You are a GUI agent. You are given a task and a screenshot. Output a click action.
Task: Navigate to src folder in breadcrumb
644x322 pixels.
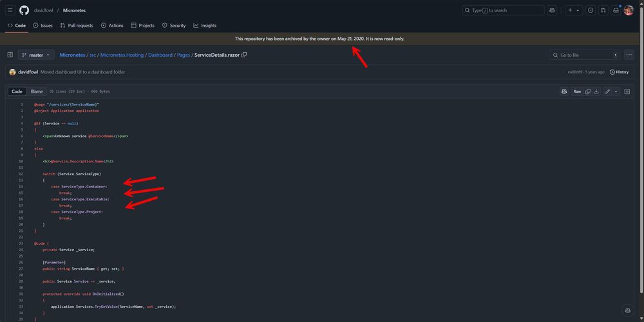92,55
